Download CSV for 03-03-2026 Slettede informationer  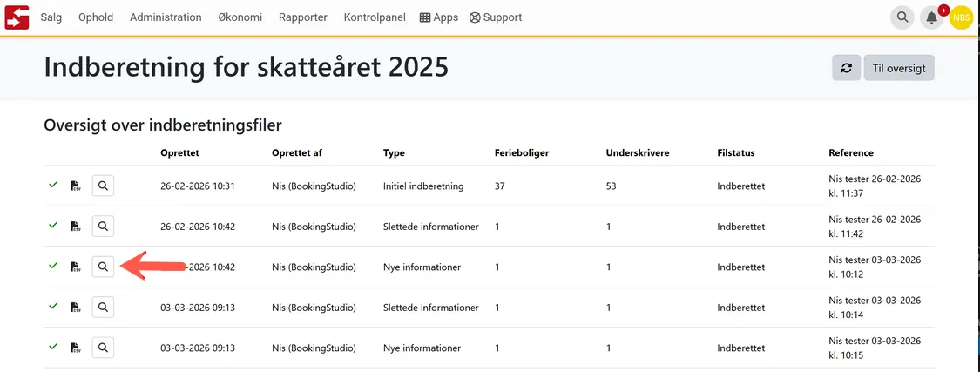[x=76, y=308]
